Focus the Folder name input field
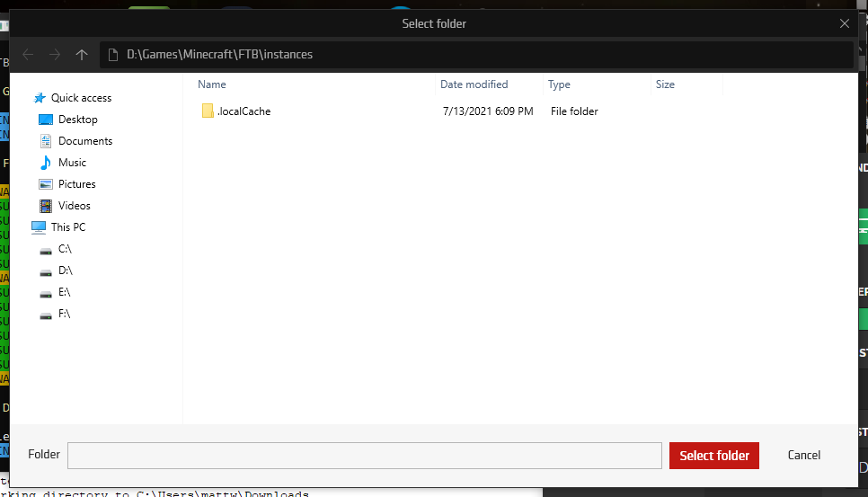 click(365, 456)
